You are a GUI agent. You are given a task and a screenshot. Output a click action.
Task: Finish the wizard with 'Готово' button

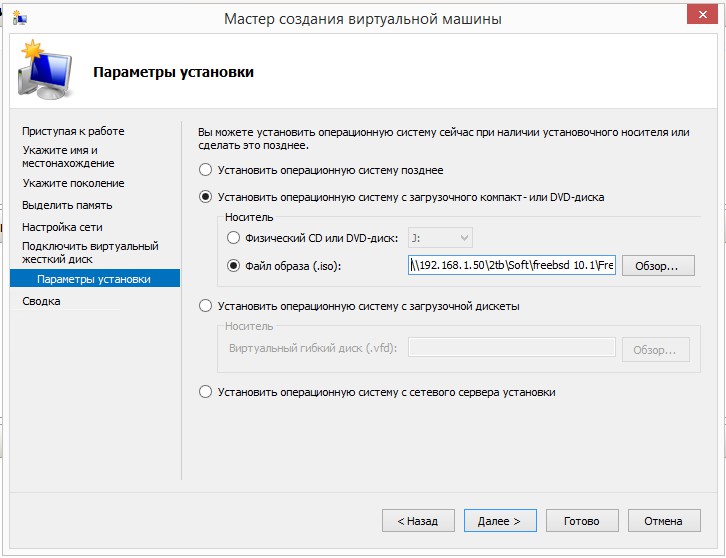[x=582, y=521]
